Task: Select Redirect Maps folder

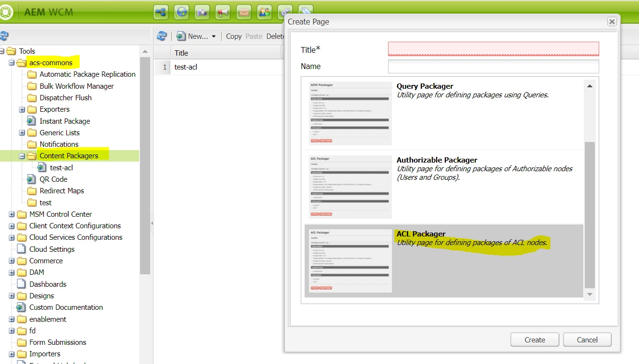Action: pos(62,191)
